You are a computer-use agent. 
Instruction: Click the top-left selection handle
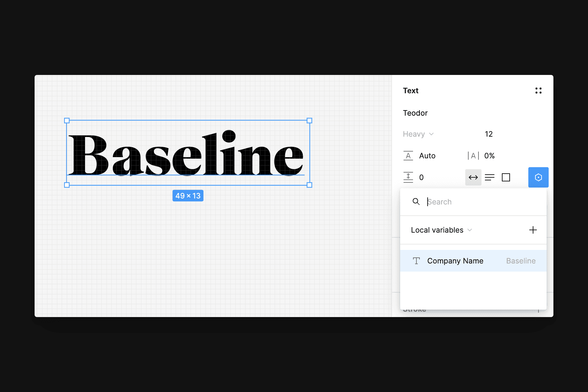[x=67, y=120]
